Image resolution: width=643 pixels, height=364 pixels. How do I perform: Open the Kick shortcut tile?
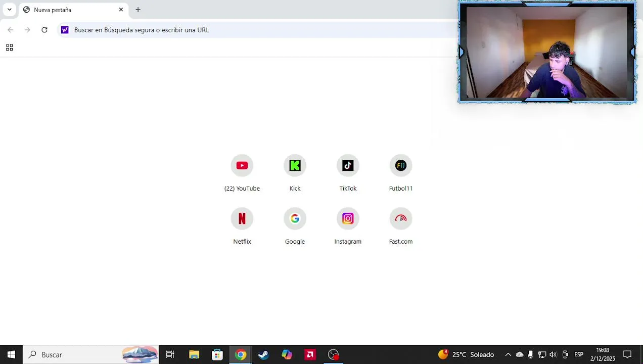tap(295, 173)
